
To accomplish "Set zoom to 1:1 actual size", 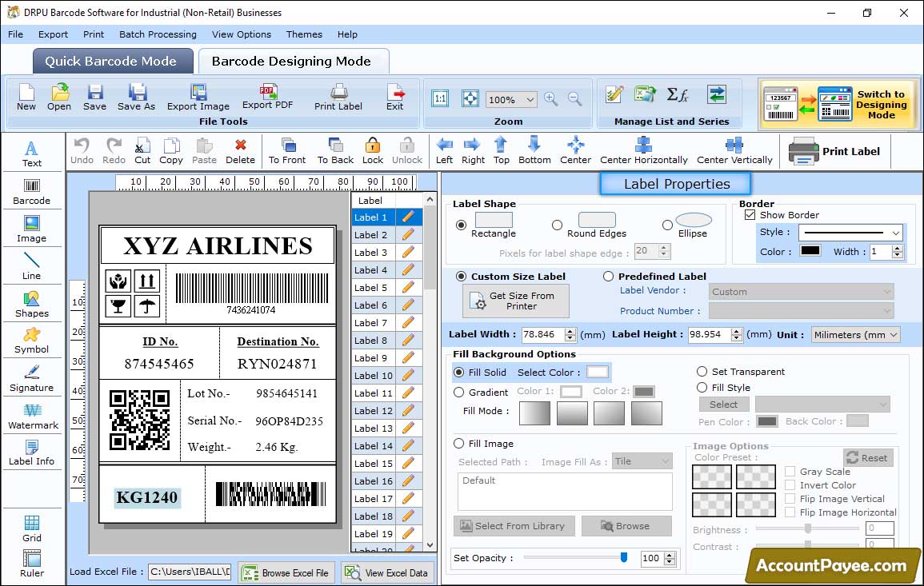I will pyautogui.click(x=440, y=98).
